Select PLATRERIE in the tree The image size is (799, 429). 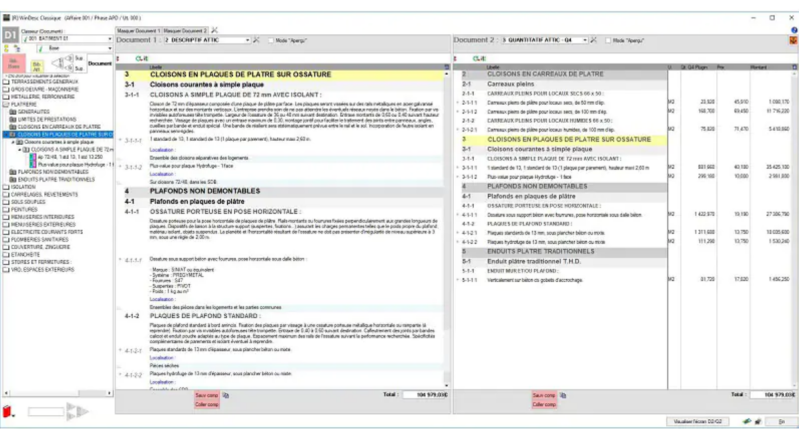pos(24,104)
